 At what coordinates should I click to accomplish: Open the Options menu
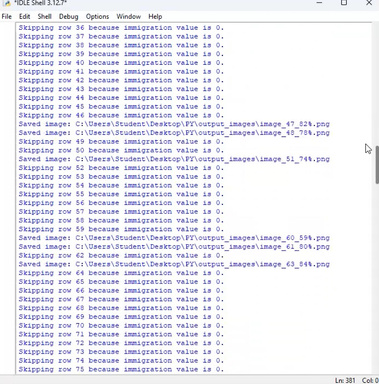[97, 16]
